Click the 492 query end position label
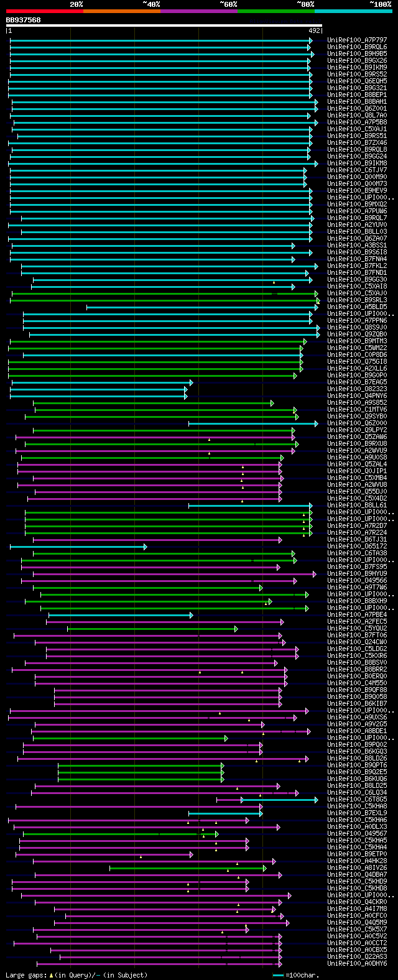 (314, 30)
